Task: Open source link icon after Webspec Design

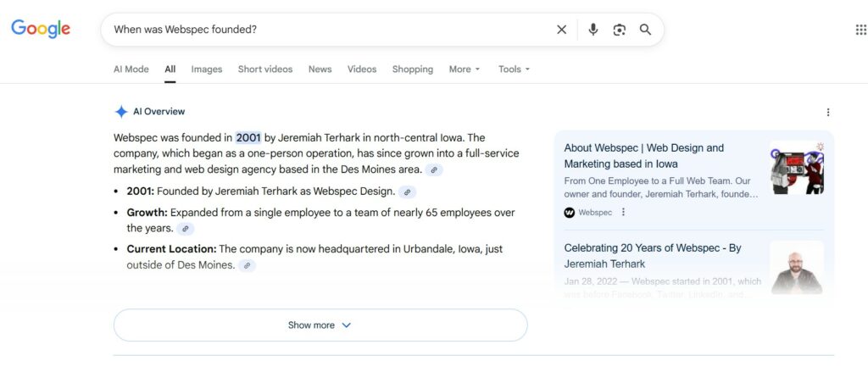Action: [408, 192]
